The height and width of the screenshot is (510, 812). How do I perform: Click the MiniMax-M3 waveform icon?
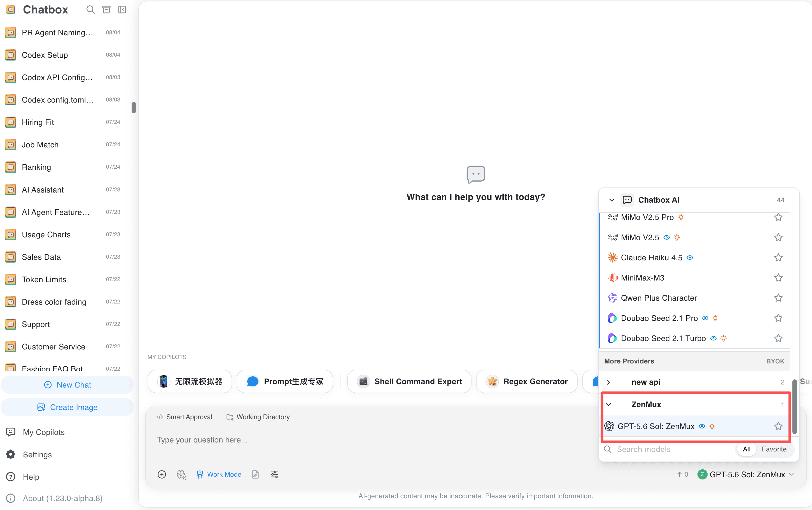coord(612,278)
